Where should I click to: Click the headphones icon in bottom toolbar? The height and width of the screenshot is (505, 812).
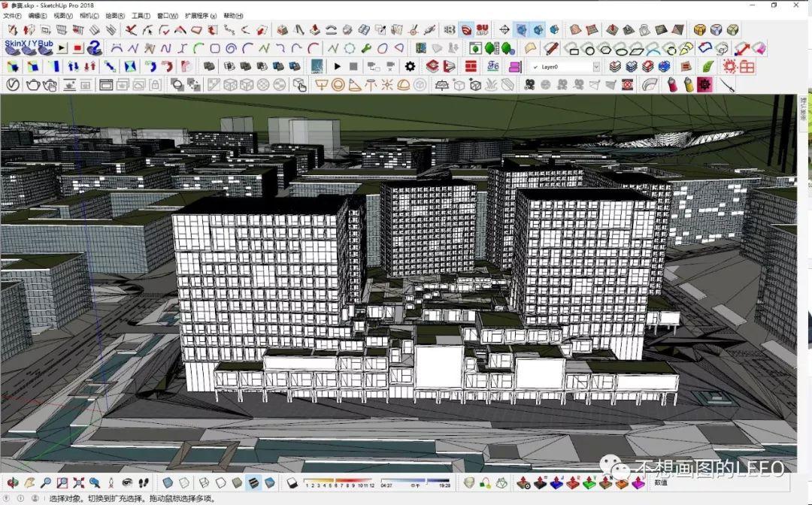(x=485, y=482)
